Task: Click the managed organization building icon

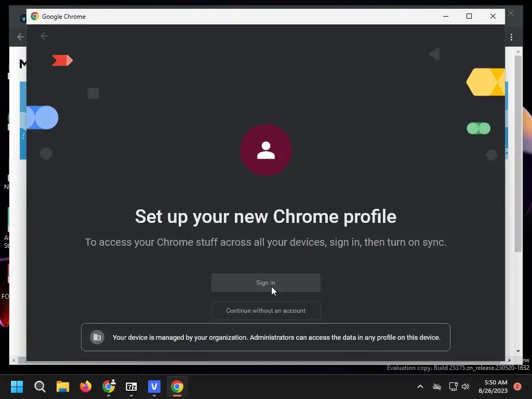Action: click(97, 337)
